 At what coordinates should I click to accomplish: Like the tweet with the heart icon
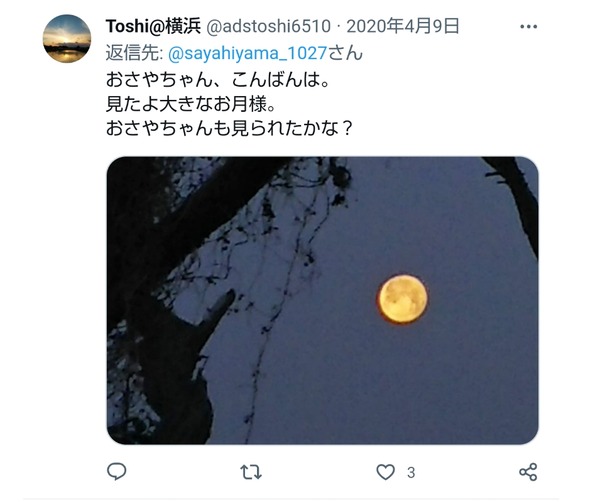pos(385,472)
